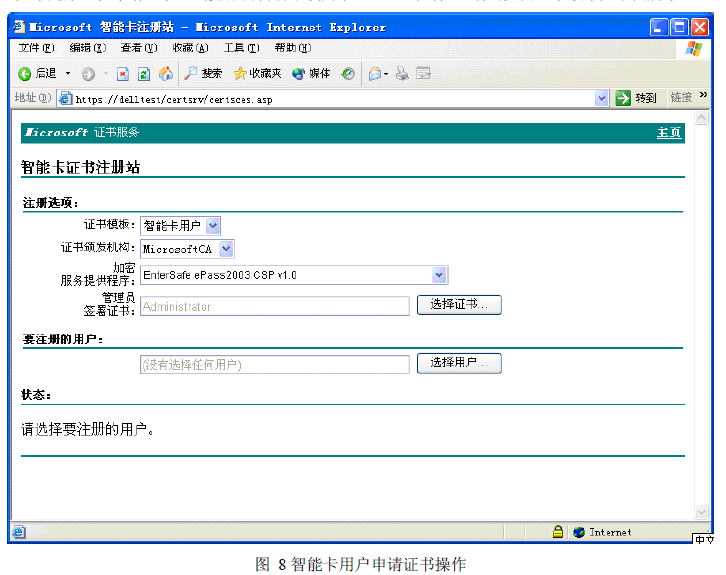Click the Administrator signing certificate field
The width and height of the screenshot is (726, 575).
(275, 306)
